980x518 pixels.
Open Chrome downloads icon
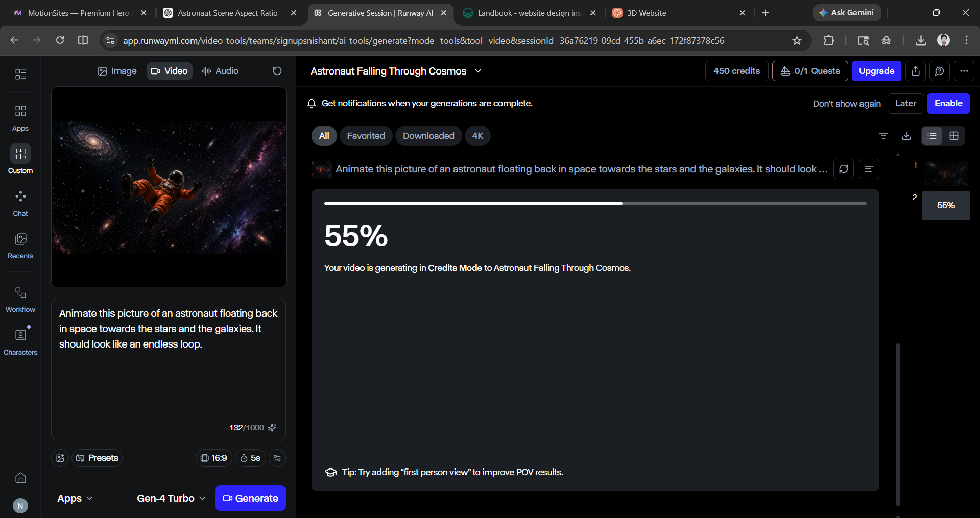point(921,40)
